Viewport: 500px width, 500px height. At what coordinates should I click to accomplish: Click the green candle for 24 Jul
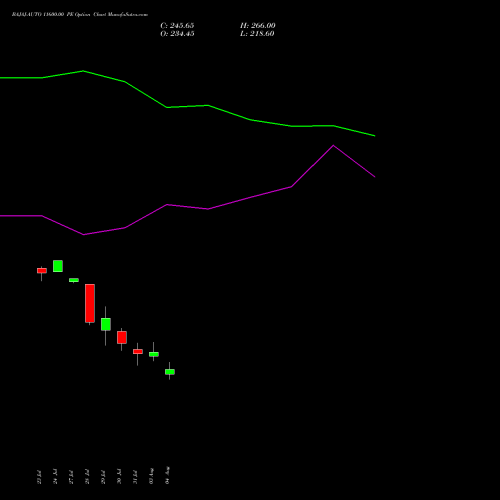tap(58, 266)
